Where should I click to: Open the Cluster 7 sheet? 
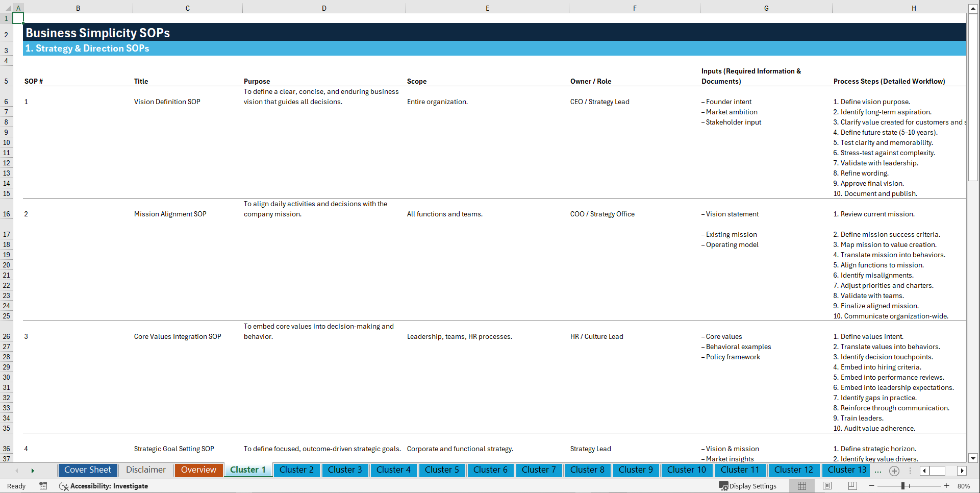tap(539, 470)
